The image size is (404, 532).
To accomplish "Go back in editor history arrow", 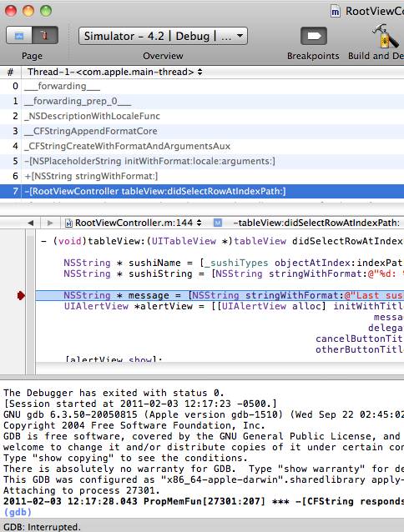I will click(31, 223).
